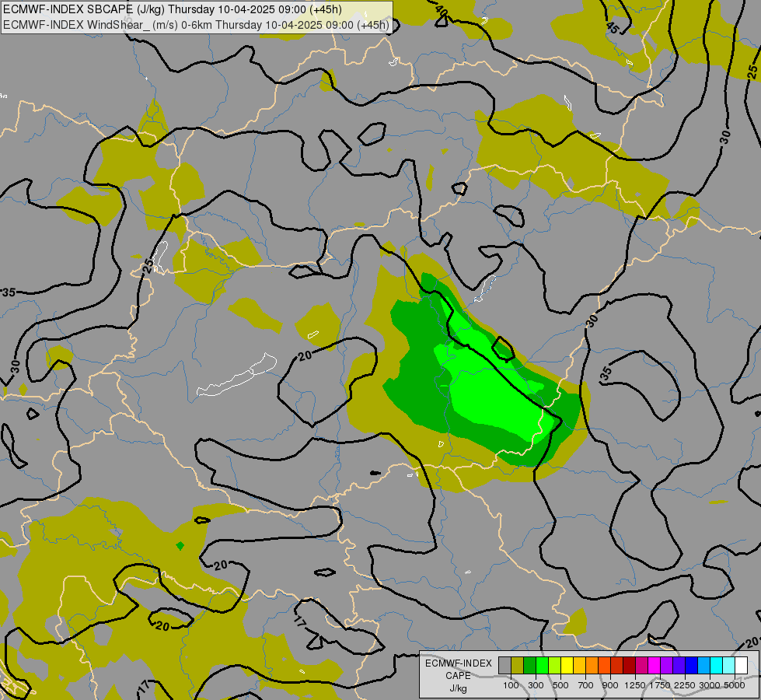Click the olive swatch in the CAPE legend
761x700 pixels.
(x=518, y=666)
